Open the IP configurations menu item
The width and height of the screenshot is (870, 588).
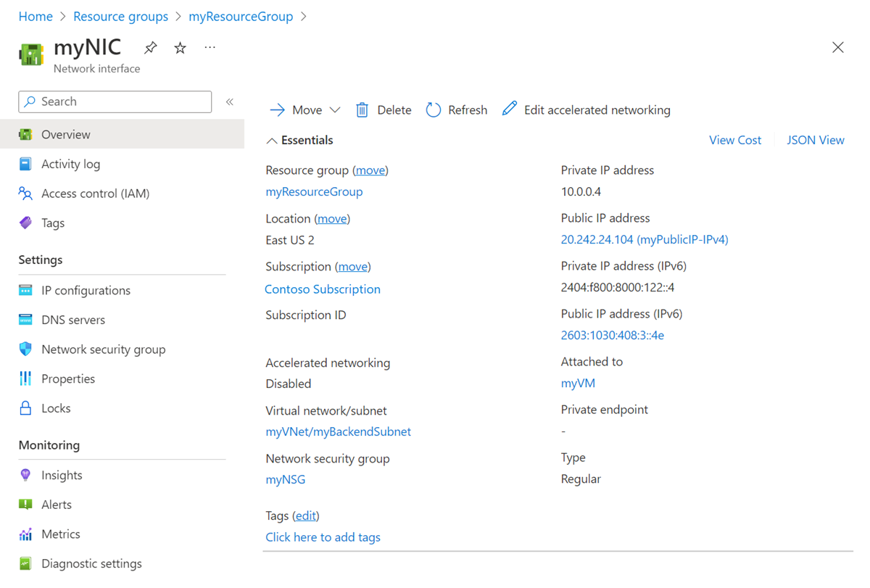86,291
